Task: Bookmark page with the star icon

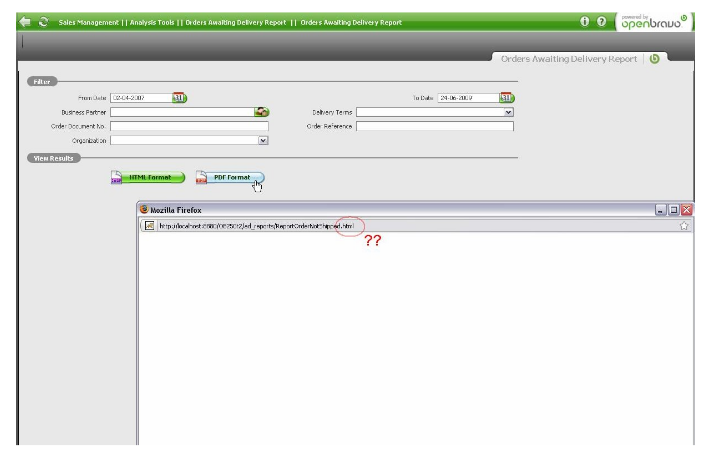Action: click(684, 225)
